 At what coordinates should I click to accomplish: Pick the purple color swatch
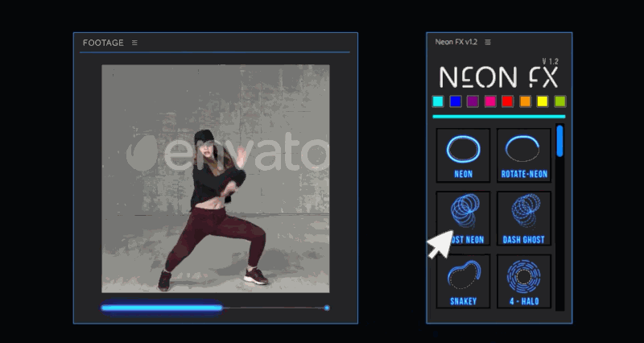473,101
